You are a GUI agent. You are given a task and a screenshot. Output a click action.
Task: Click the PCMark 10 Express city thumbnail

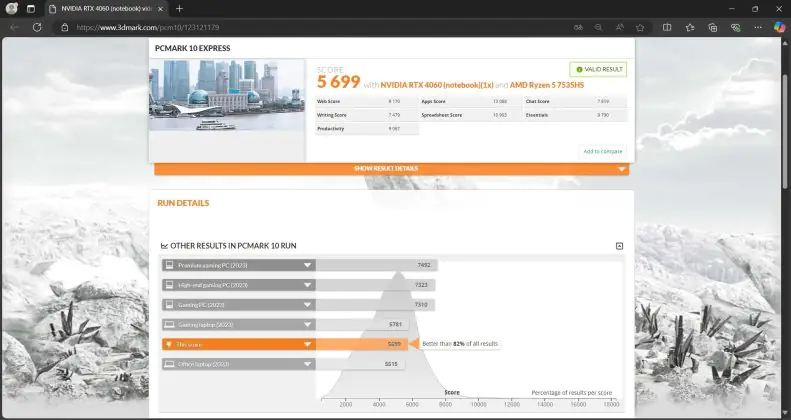tap(227, 95)
